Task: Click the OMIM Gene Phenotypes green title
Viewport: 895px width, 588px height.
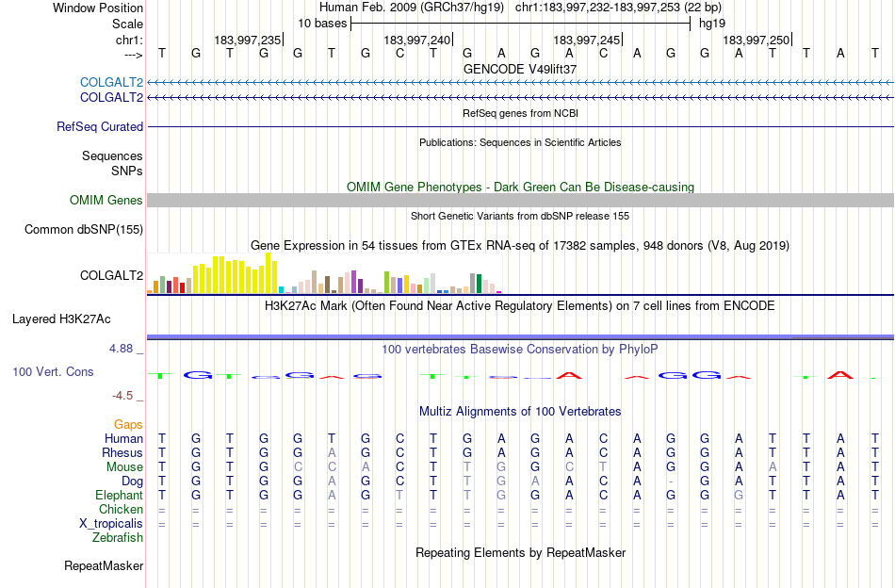Action: [521, 188]
